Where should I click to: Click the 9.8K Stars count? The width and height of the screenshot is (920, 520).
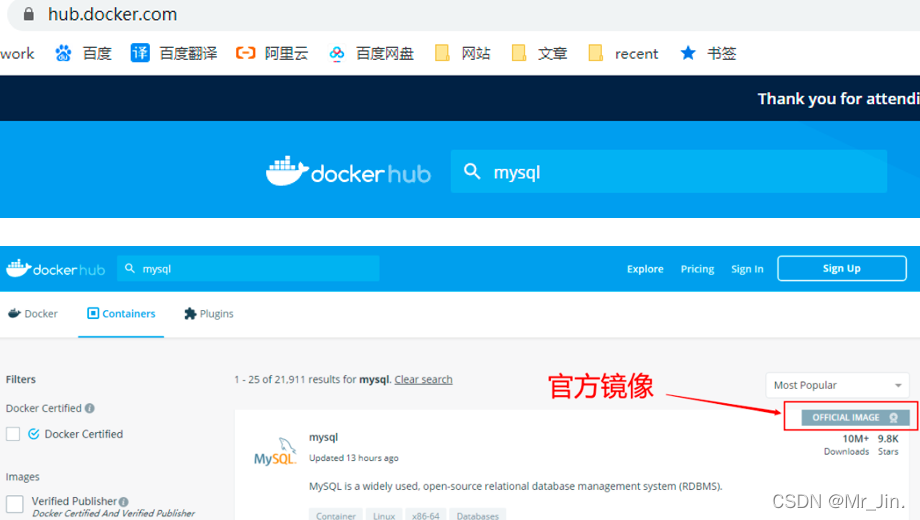coord(888,444)
